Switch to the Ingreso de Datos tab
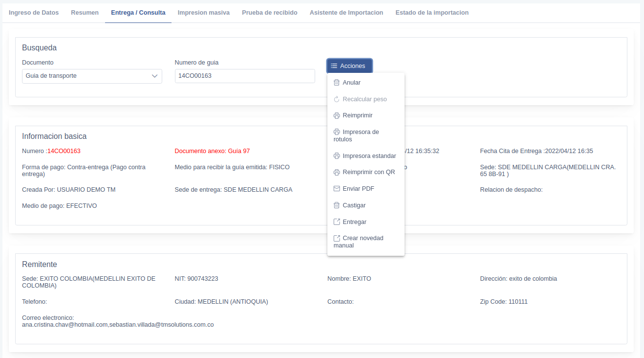Image resolution: width=644 pixels, height=358 pixels. (34, 13)
